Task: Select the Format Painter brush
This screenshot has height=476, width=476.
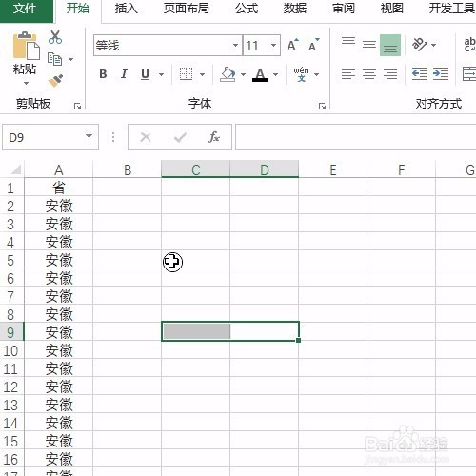Action: (x=55, y=81)
